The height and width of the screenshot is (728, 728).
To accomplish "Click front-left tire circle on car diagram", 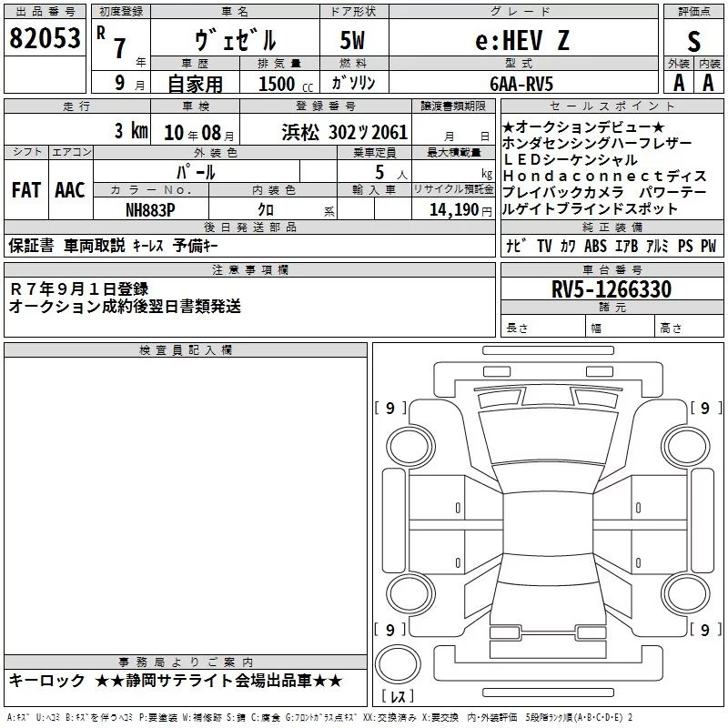I will [410, 447].
